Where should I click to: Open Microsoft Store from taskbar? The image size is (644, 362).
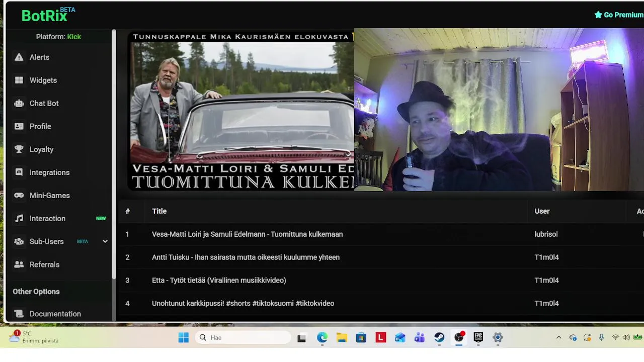[x=361, y=338]
